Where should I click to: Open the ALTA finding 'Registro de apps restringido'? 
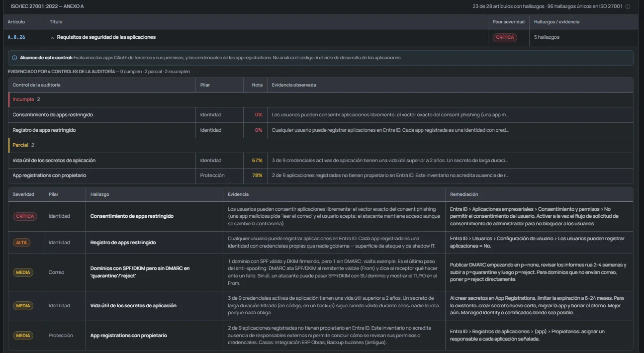tap(123, 243)
